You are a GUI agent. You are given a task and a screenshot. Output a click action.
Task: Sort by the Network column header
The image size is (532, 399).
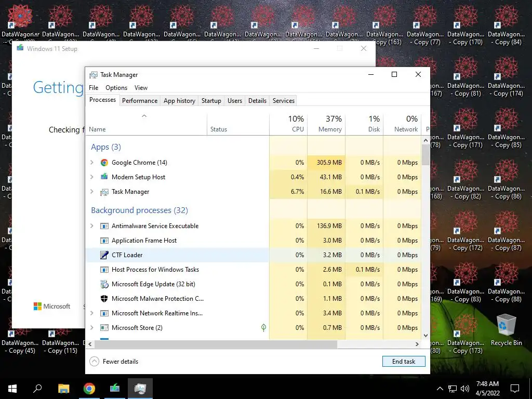pyautogui.click(x=403, y=124)
